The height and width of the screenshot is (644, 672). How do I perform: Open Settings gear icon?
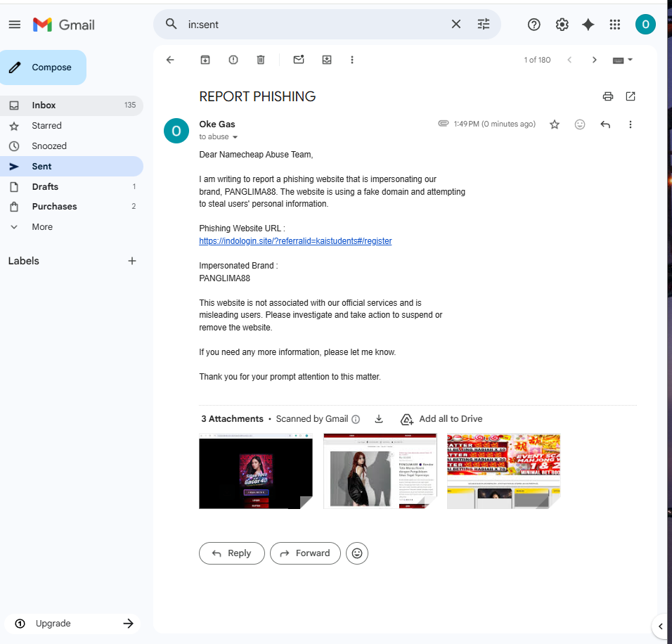562,25
